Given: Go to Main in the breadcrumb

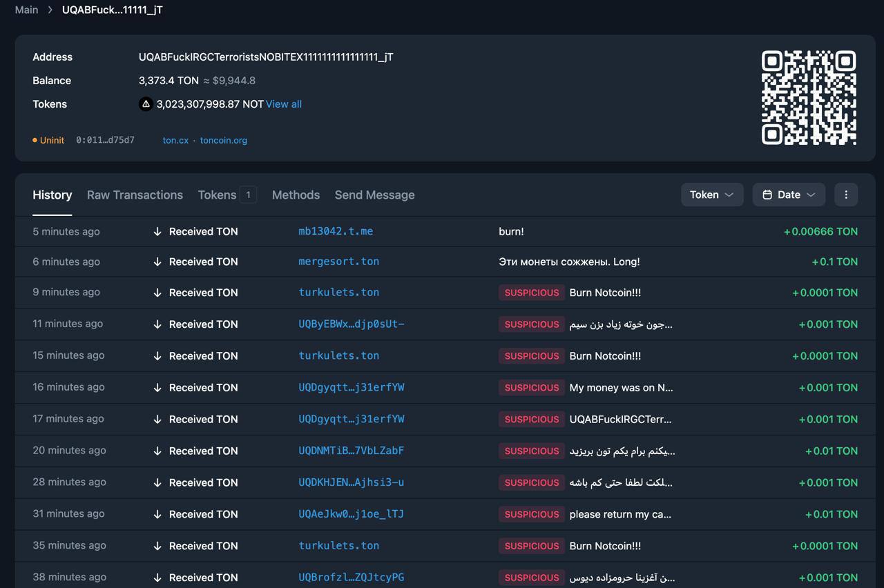Looking at the screenshot, I should coord(27,10).
